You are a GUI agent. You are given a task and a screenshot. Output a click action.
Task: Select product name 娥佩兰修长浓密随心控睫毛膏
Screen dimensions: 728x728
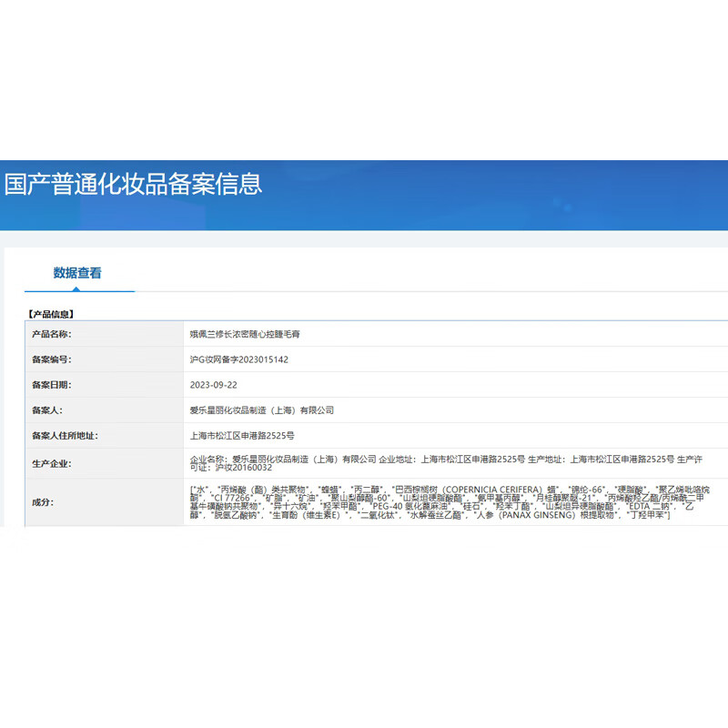click(244, 334)
